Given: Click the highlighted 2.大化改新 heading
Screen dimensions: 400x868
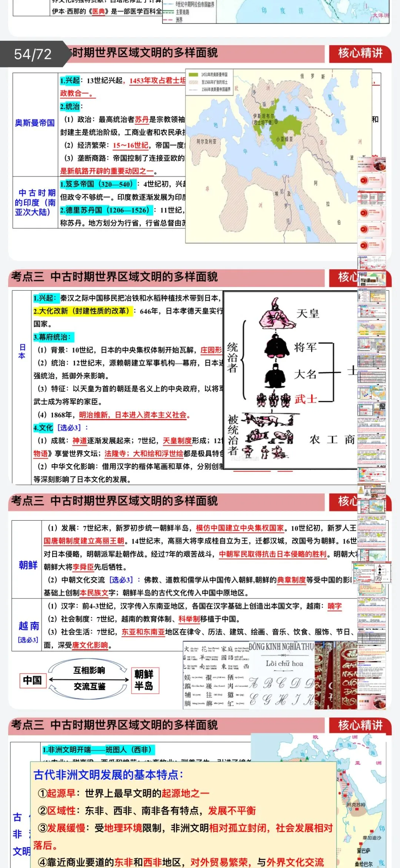Looking at the screenshot, I should (83, 311).
